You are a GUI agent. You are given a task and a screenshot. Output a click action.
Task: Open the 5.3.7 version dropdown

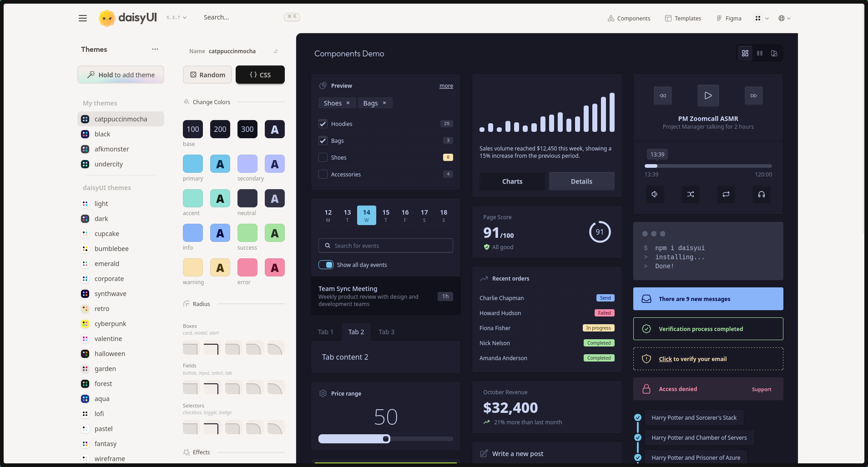point(176,17)
